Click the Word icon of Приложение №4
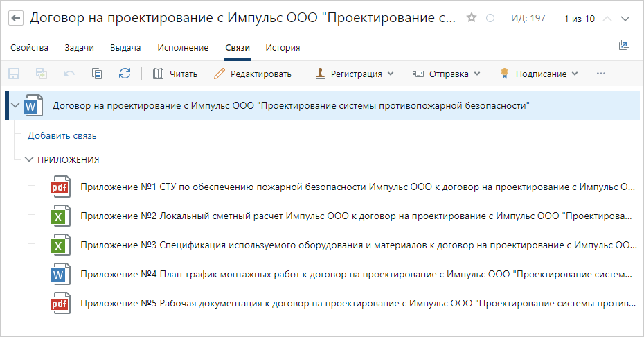The width and height of the screenshot is (644, 337). (x=62, y=275)
